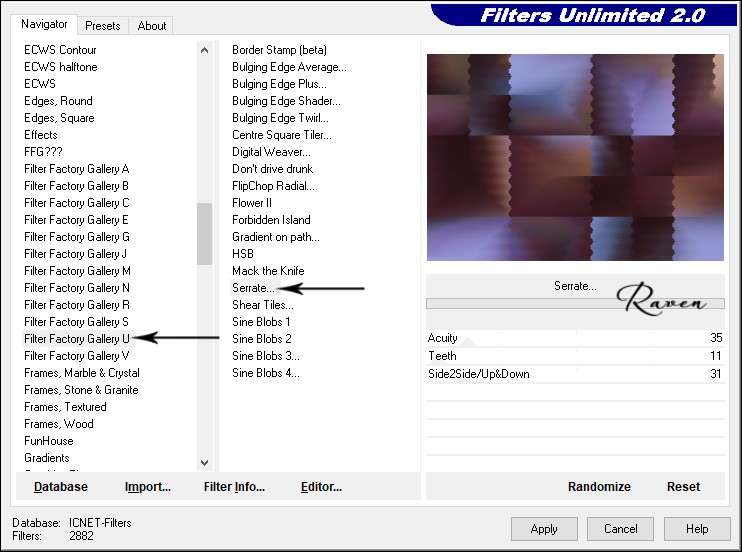Click Import... to add filters
742x552 pixels.
point(148,487)
